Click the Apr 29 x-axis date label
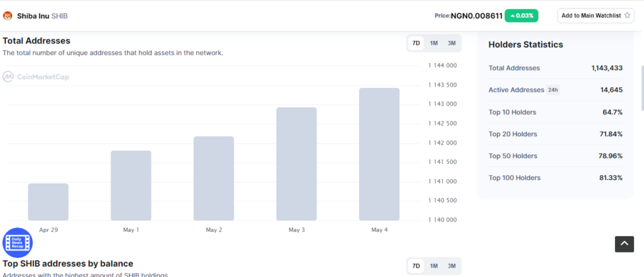The image size is (644, 277). (x=48, y=230)
